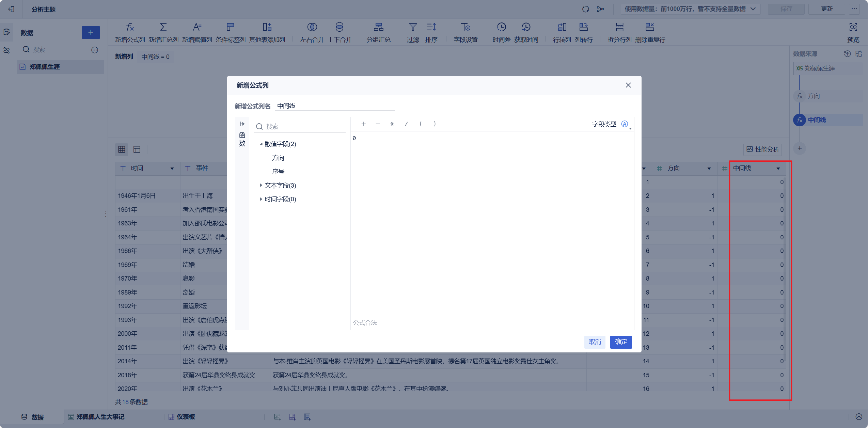Click the refresh icon in the top bar
This screenshot has width=868, height=428.
click(x=585, y=9)
